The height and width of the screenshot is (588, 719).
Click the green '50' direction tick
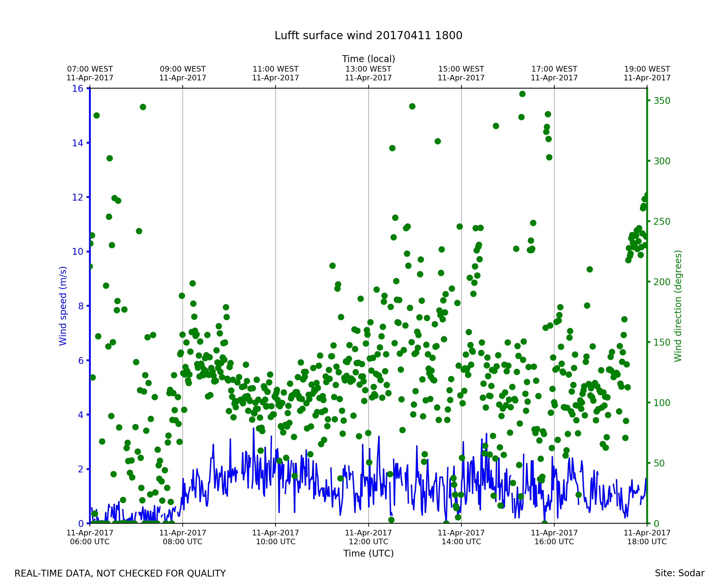pyautogui.click(x=660, y=463)
